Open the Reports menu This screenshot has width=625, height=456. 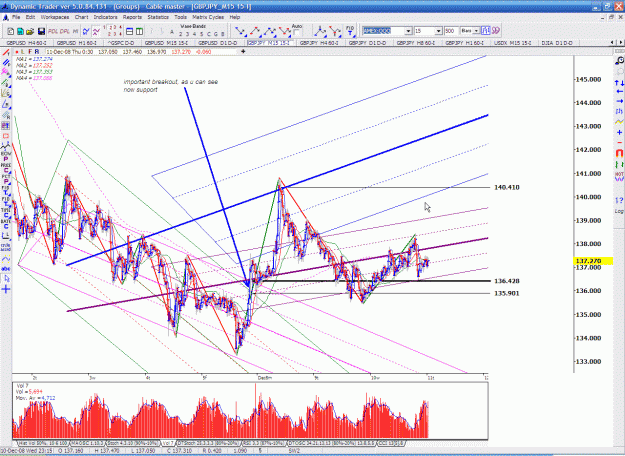pos(132,17)
